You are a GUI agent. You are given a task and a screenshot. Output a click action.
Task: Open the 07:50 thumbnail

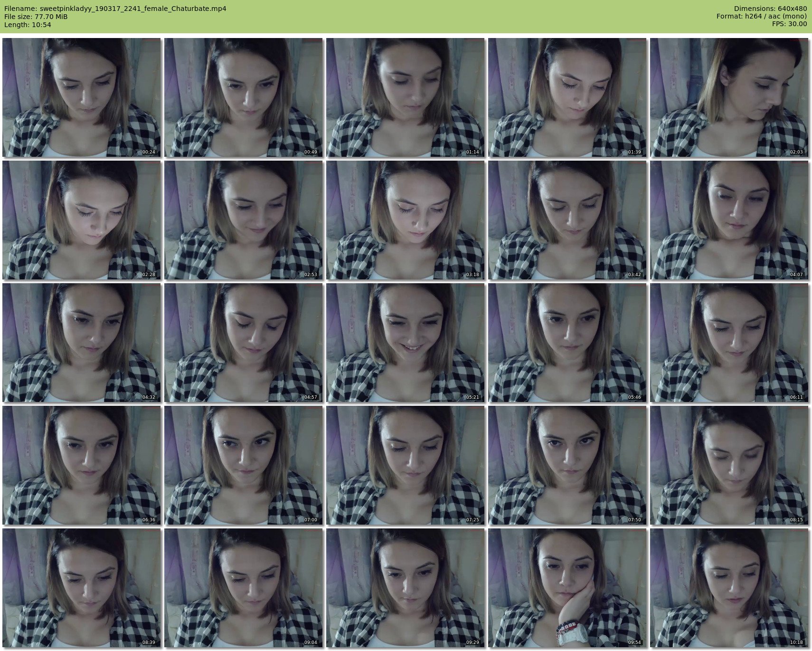567,465
